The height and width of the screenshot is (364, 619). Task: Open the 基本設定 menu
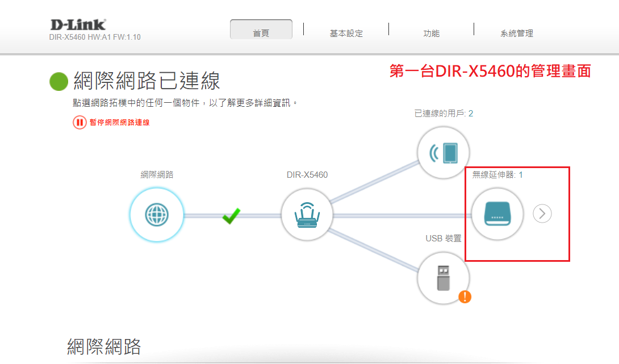click(346, 34)
